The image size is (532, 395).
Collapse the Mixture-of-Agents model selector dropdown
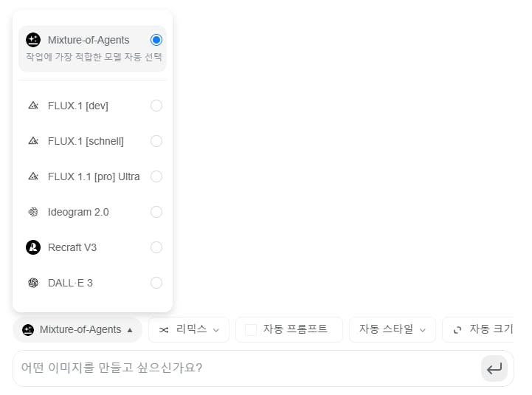(x=77, y=330)
